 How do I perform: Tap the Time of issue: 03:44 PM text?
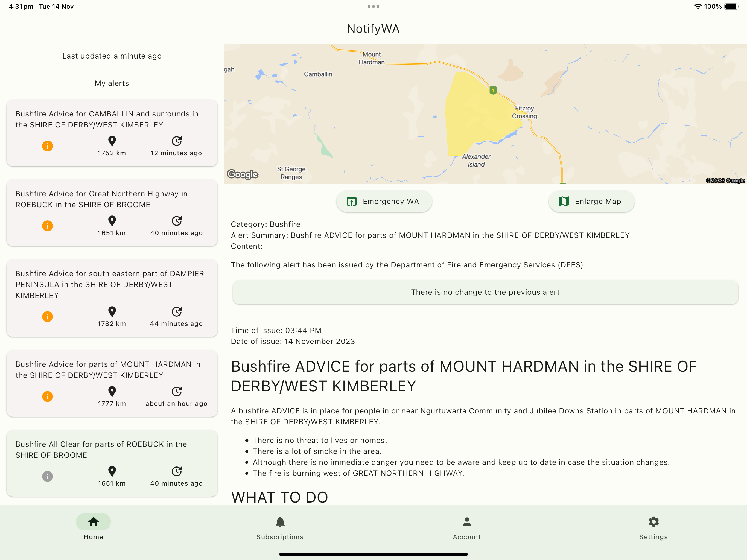276,330
